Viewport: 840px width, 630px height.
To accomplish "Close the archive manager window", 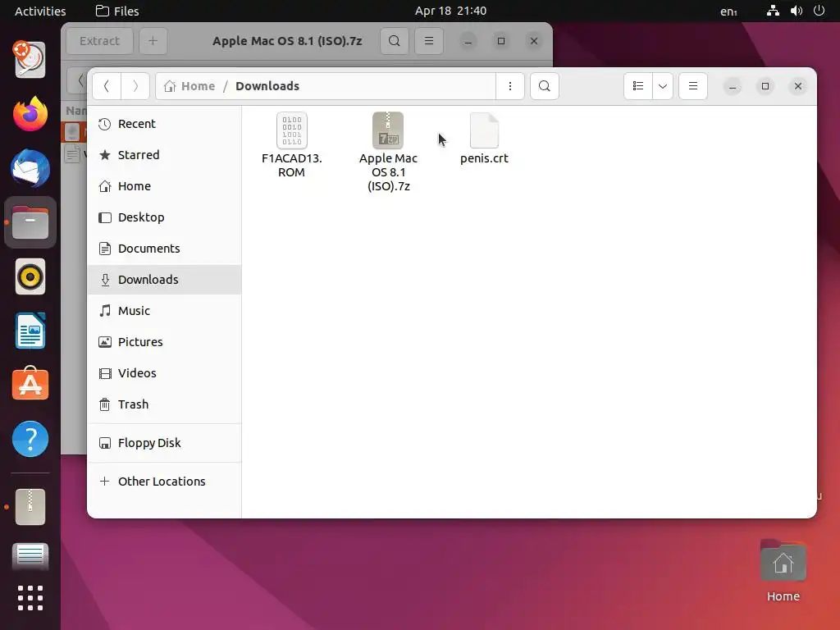I will 533,41.
